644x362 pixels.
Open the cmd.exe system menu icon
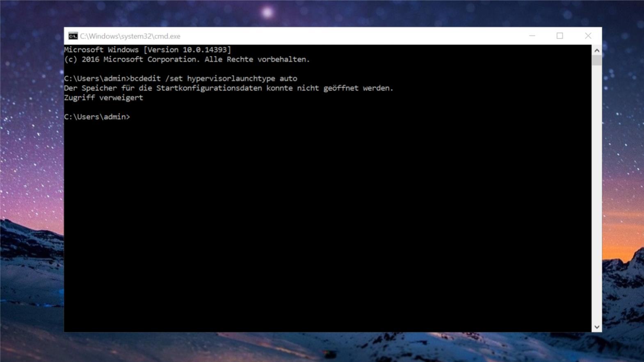(x=73, y=36)
